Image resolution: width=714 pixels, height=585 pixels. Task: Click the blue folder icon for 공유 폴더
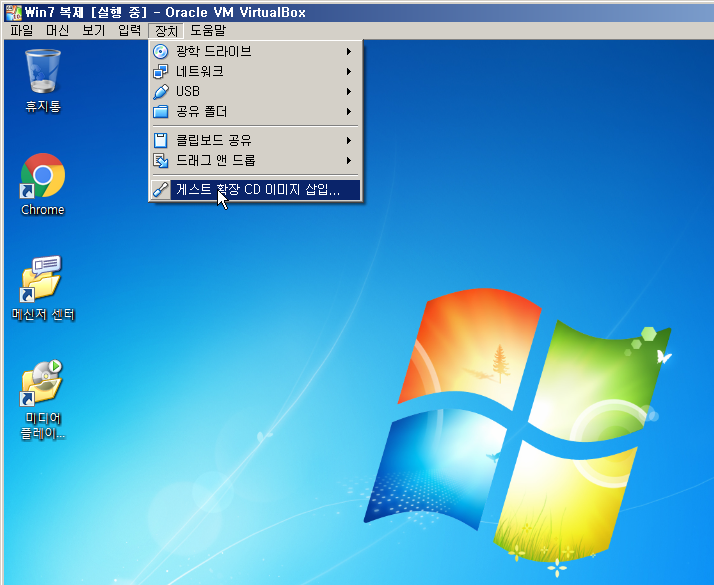tap(160, 112)
